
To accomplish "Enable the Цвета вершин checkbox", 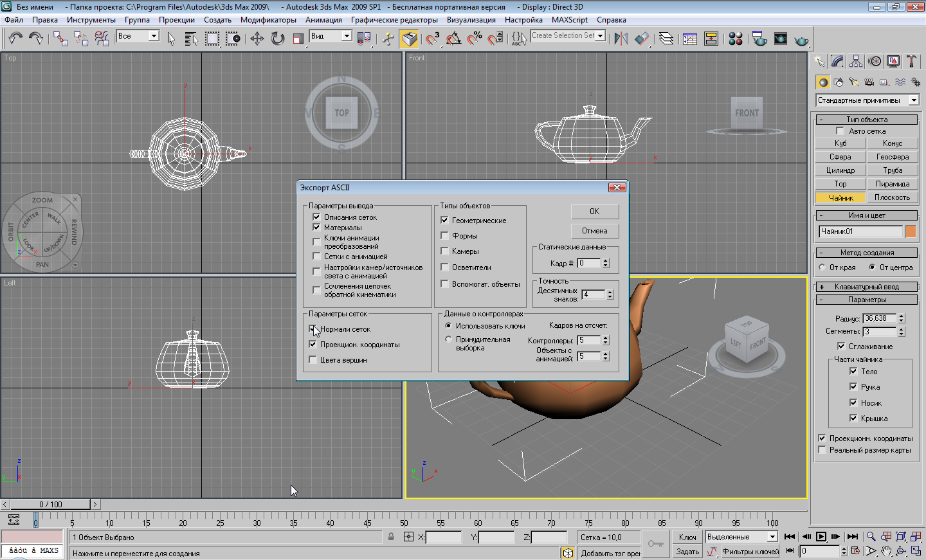I will point(313,360).
